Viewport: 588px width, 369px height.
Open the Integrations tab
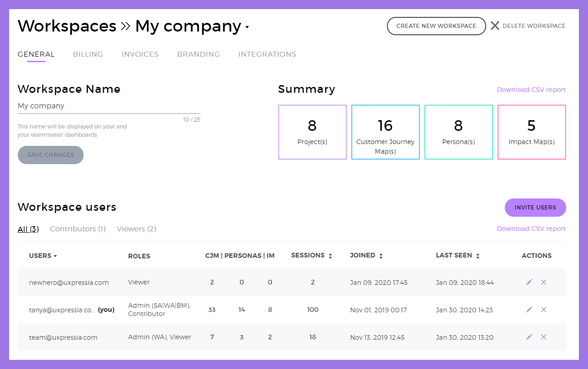click(267, 54)
